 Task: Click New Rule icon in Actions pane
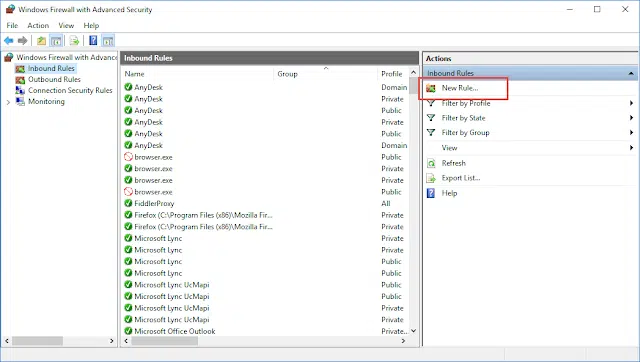click(x=431, y=88)
